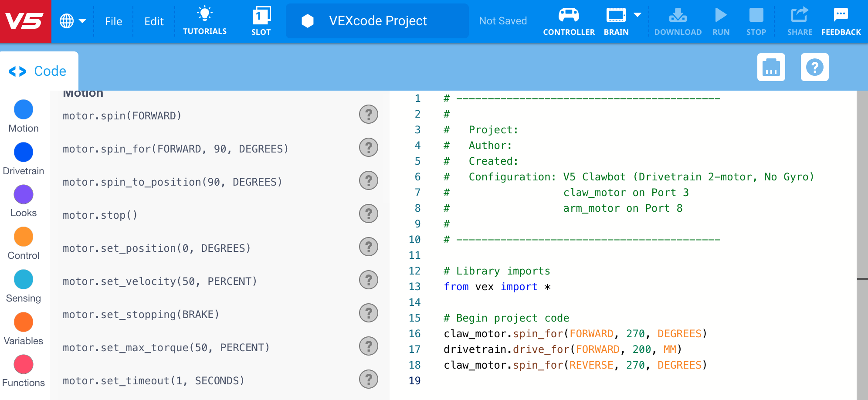Show help for motor.spin(FORWARD)
The image size is (868, 400).
pos(368,115)
